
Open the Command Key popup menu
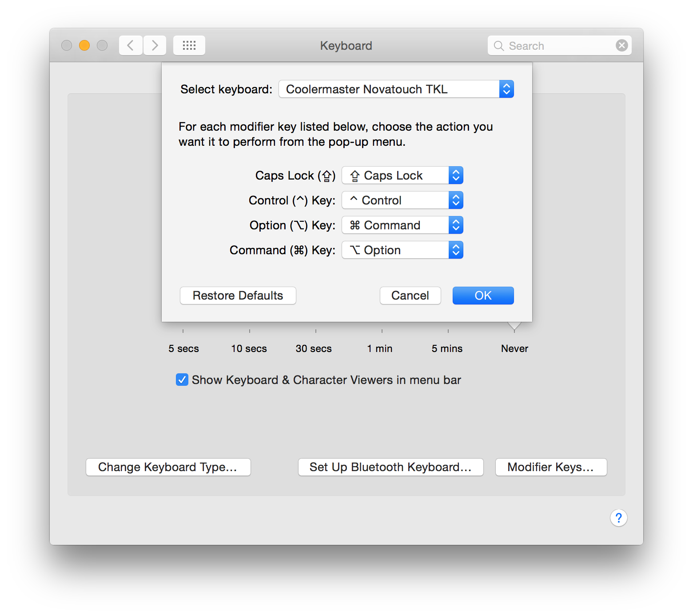point(402,250)
